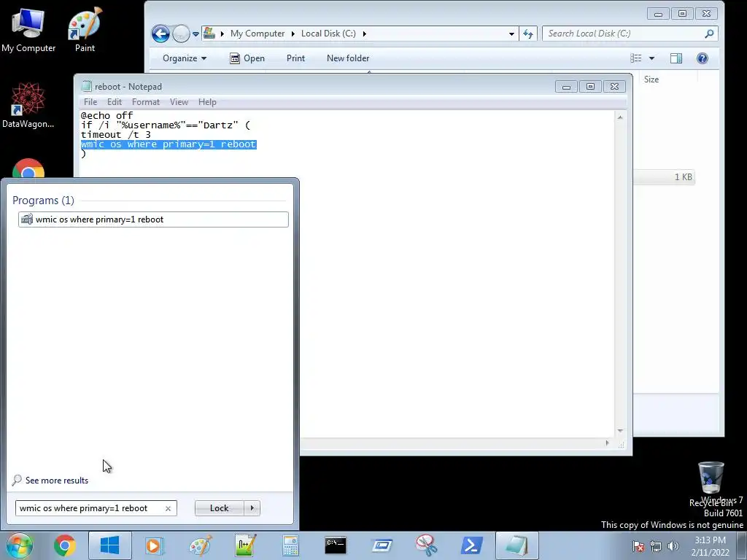The width and height of the screenshot is (747, 560).
Task: Click My Computer breadcrumb in address bar
Action: click(258, 34)
